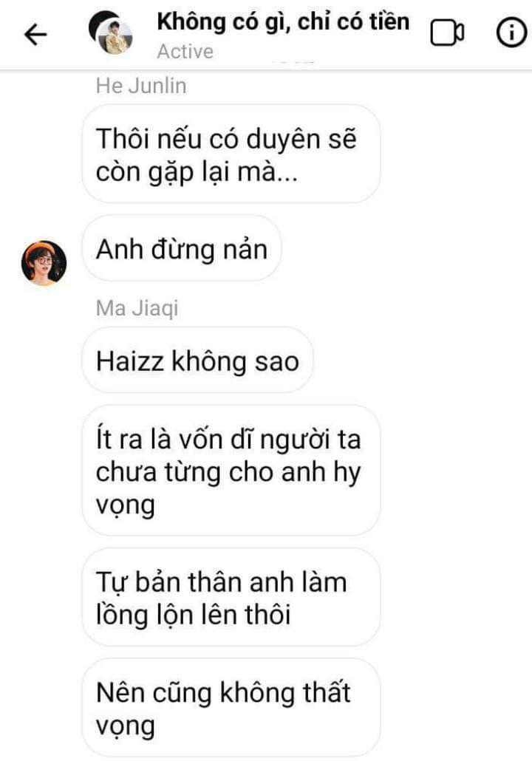Click the word 'Haizz' in the message

coord(129,361)
